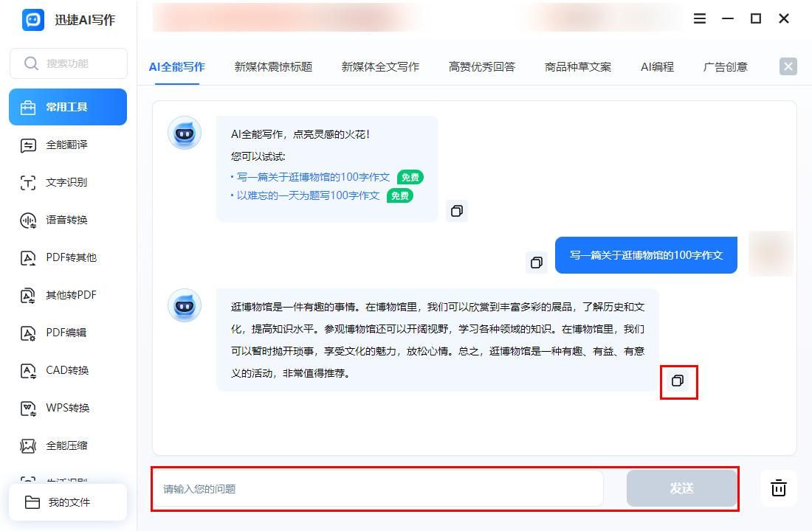The image size is (812, 531).
Task: Open PDF编辑 tool
Action: point(68,333)
